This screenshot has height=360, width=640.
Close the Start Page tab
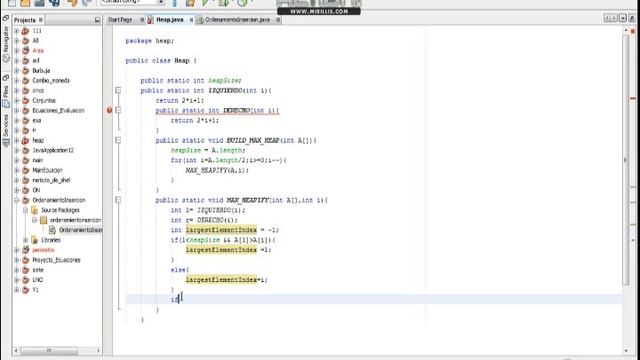[x=142, y=20]
